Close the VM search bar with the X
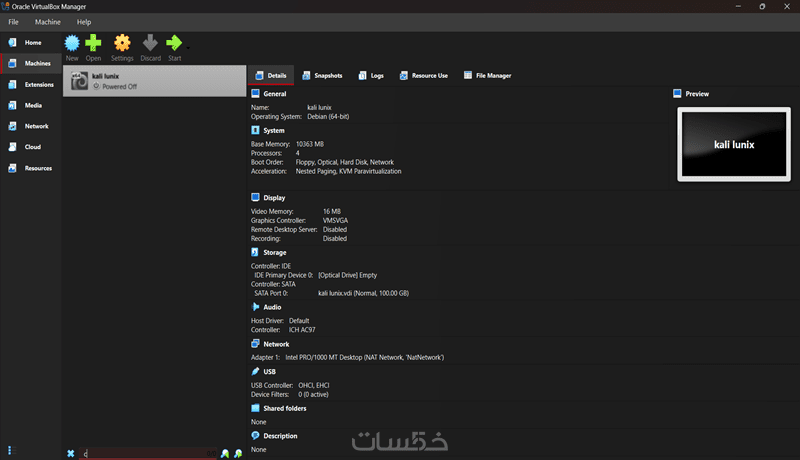The height and width of the screenshot is (460, 800). pyautogui.click(x=71, y=453)
